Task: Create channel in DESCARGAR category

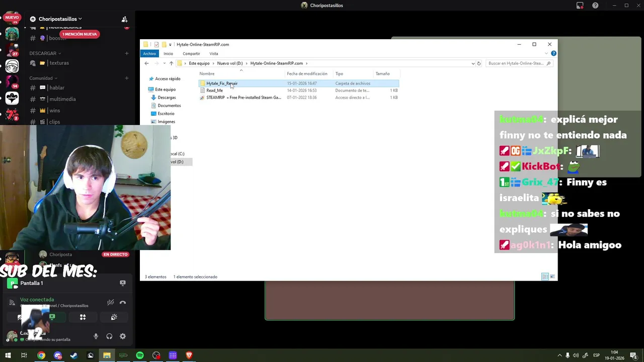Action: (x=127, y=53)
